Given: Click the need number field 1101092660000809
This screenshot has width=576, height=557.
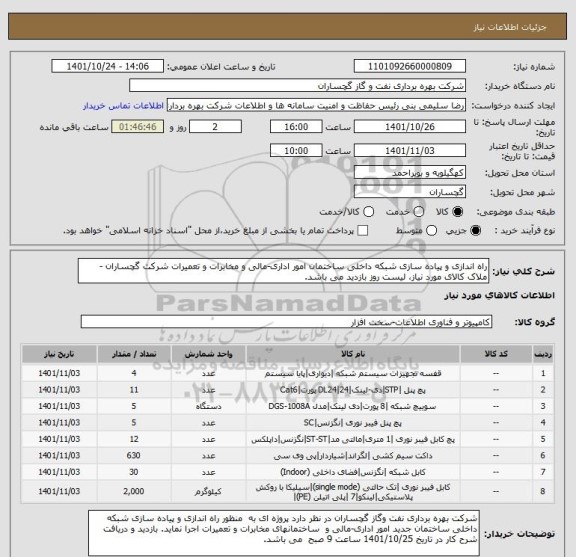Looking at the screenshot, I should (410, 67).
